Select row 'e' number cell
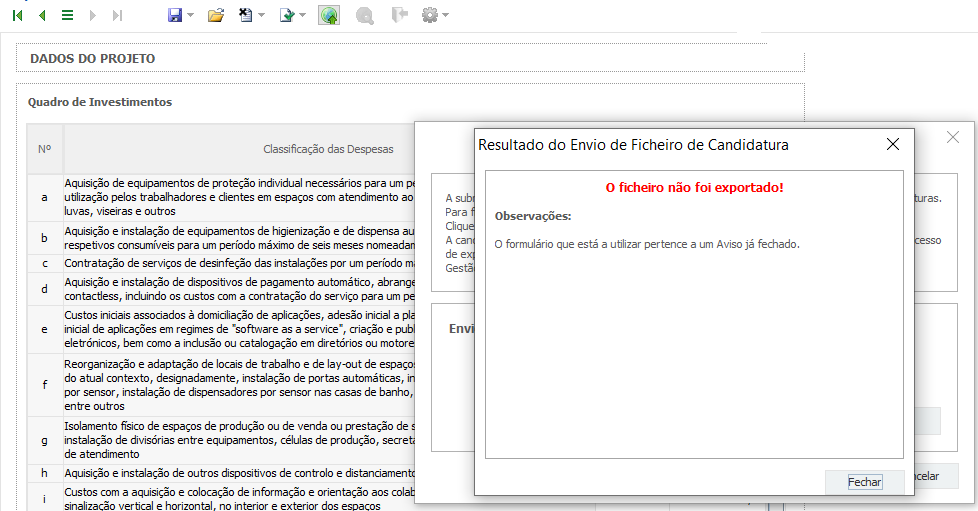This screenshot has width=978, height=511. pyautogui.click(x=44, y=329)
